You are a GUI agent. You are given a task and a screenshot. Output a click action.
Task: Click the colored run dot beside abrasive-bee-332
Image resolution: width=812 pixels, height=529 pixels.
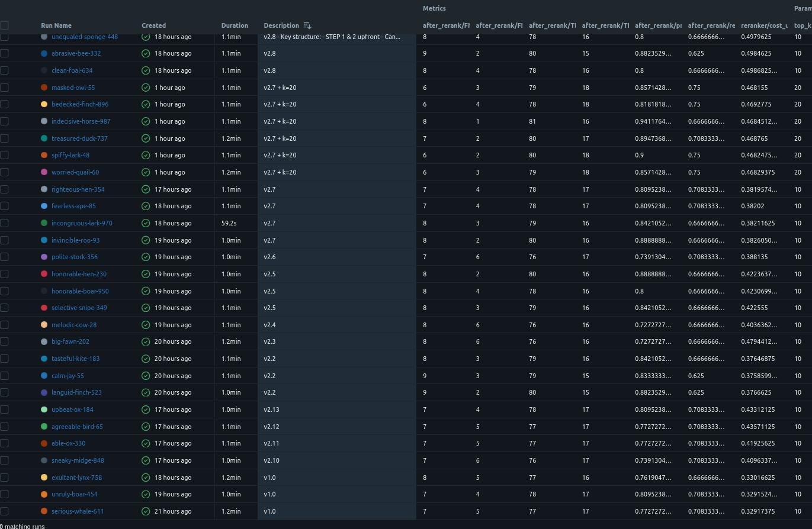point(43,53)
